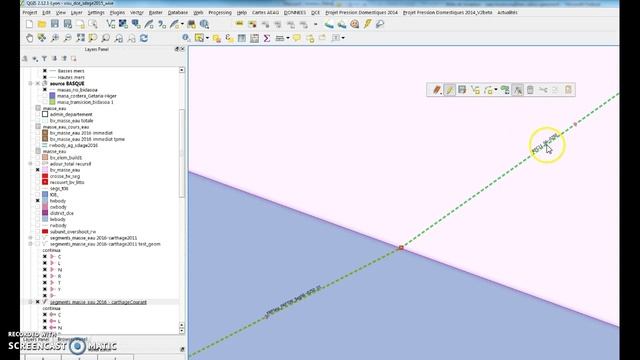640x360 pixels.
Task: Click the pink bv_masse_eau color swatch
Action: (x=45, y=170)
